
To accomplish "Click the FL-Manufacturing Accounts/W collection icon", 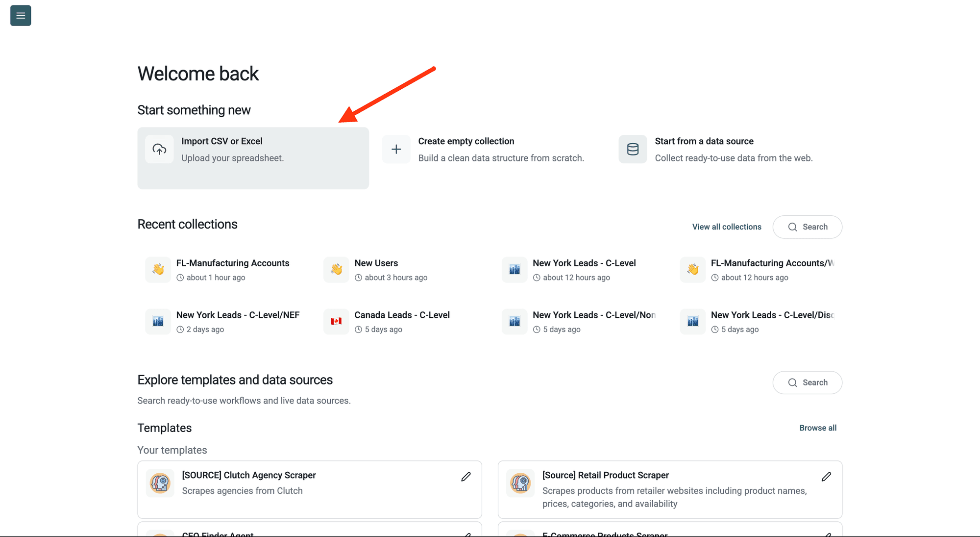I will click(693, 269).
